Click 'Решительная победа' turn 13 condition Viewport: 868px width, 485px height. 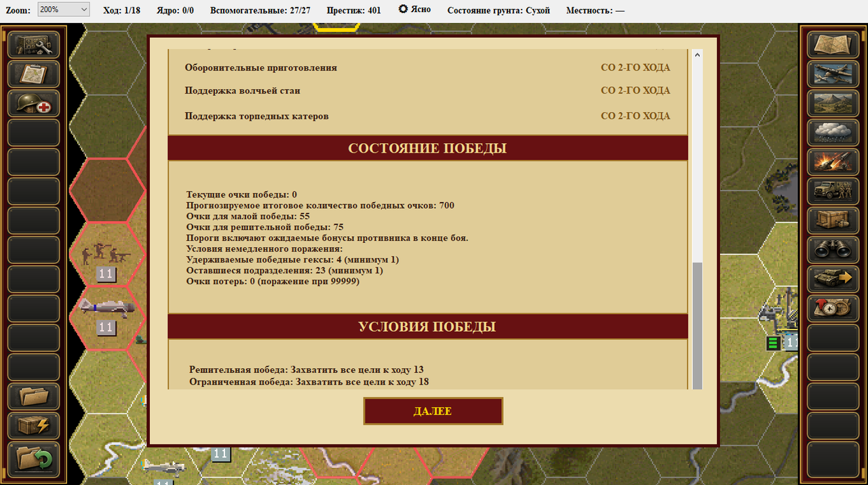(307, 370)
